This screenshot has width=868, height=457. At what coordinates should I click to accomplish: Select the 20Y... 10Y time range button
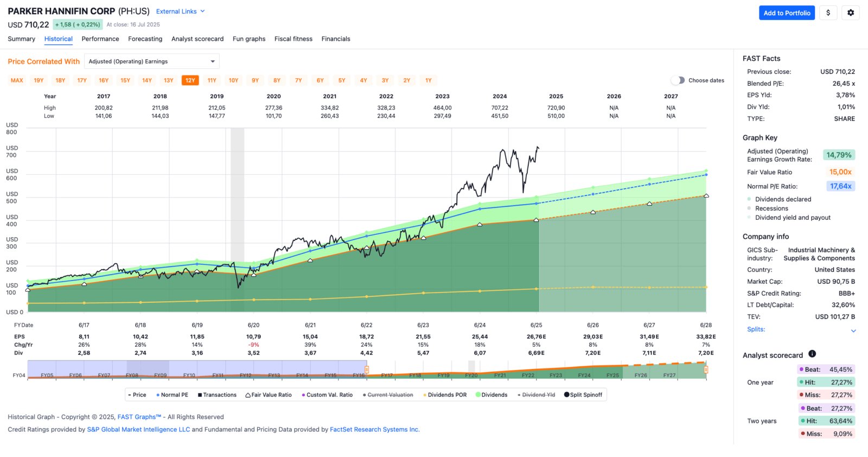coord(234,80)
